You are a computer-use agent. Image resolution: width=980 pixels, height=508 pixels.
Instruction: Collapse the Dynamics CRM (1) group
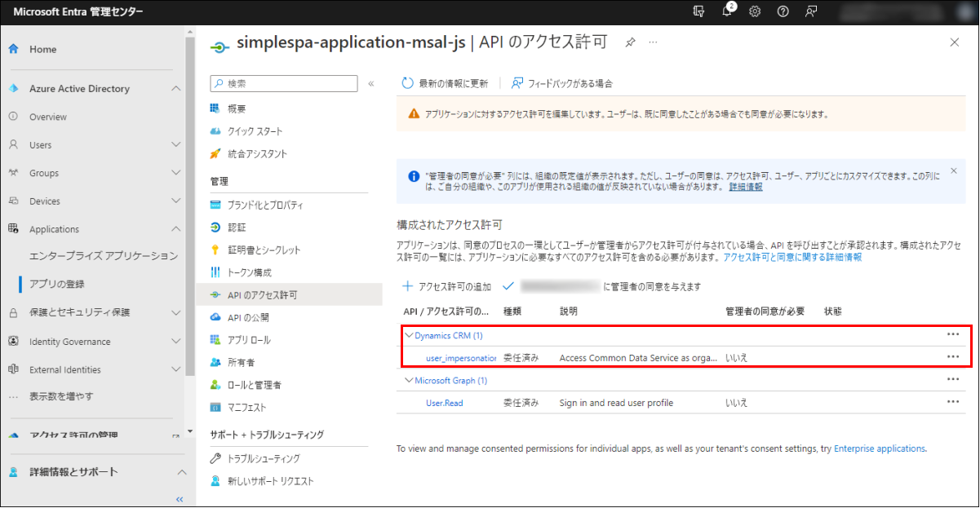point(409,335)
